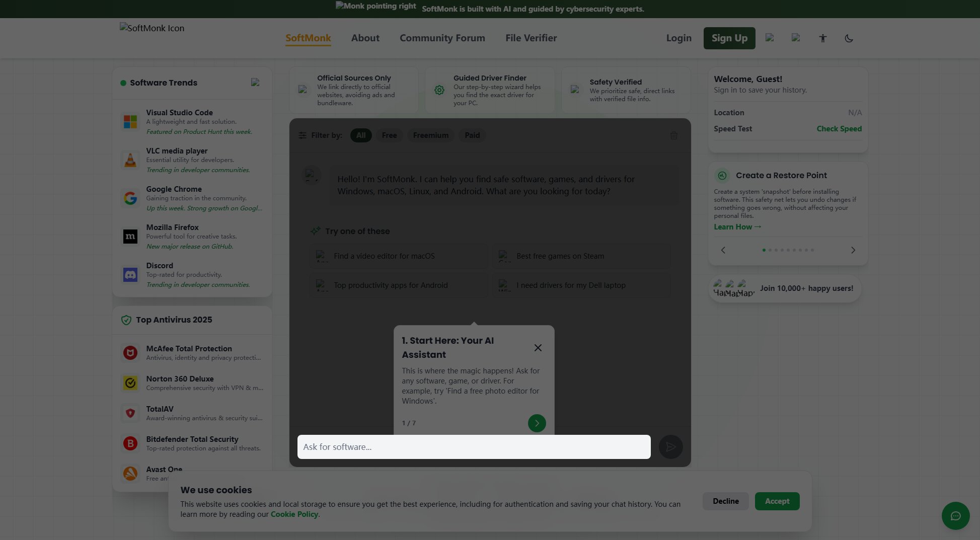Image resolution: width=980 pixels, height=540 pixels.
Task: Click the McAfee Total Protection icon
Action: [130, 353]
